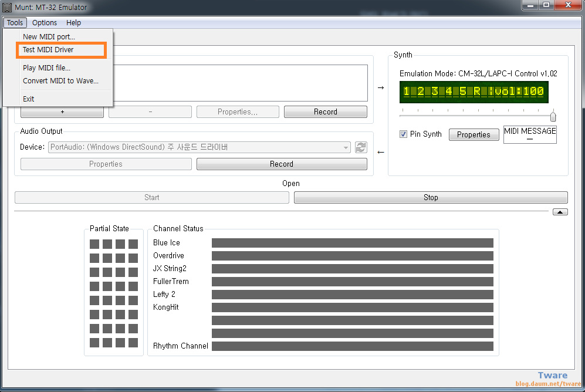Open the Tools menu
This screenshot has width=585, height=392.
pyautogui.click(x=15, y=23)
